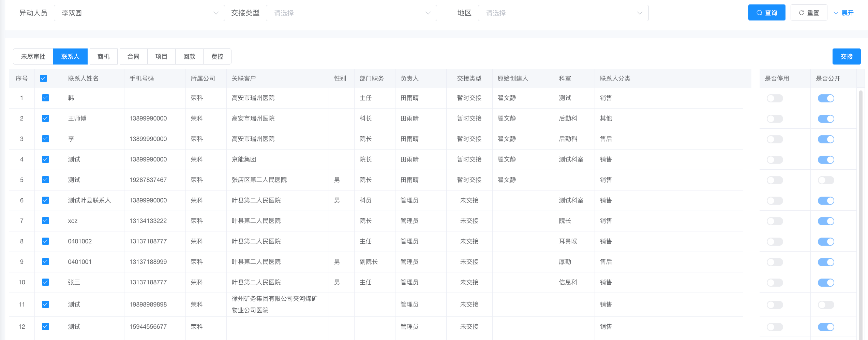Uncheck the select-all checkbox in header
Viewport: 868px width, 340px height.
(43, 79)
